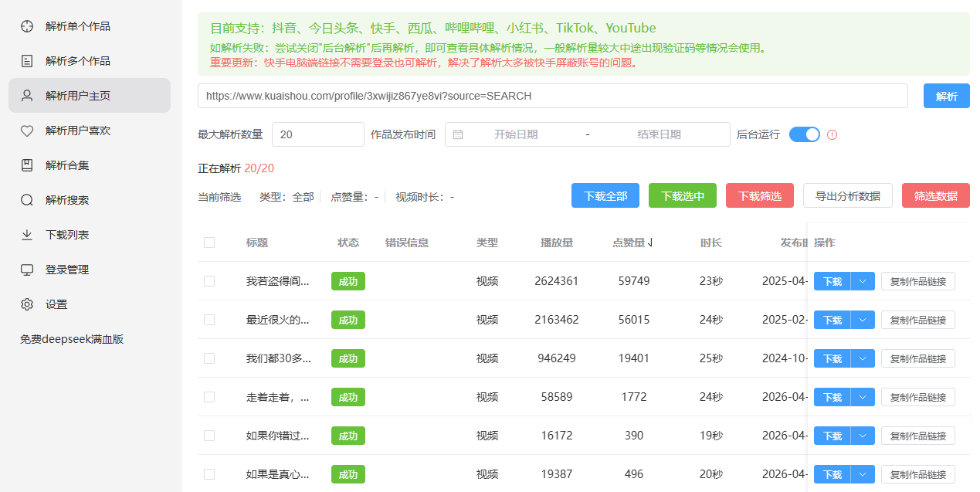Check the select-all checkbox in table header
The width and height of the screenshot is (980, 492).
tap(209, 243)
